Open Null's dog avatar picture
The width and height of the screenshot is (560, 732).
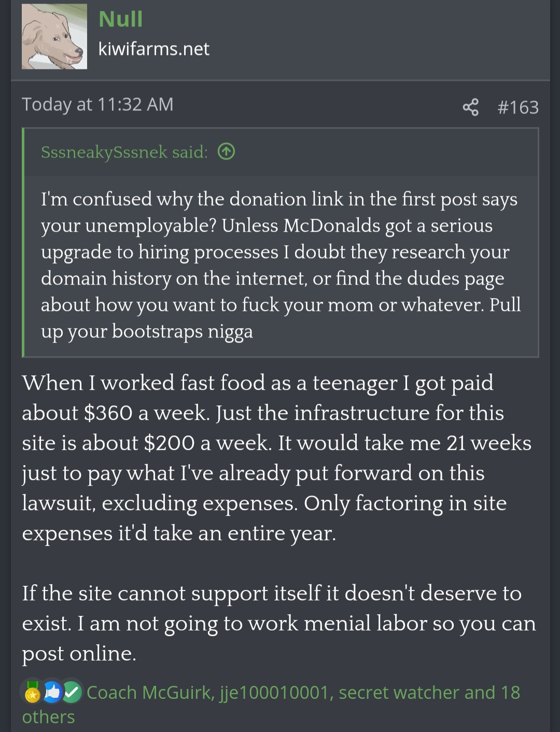[54, 37]
